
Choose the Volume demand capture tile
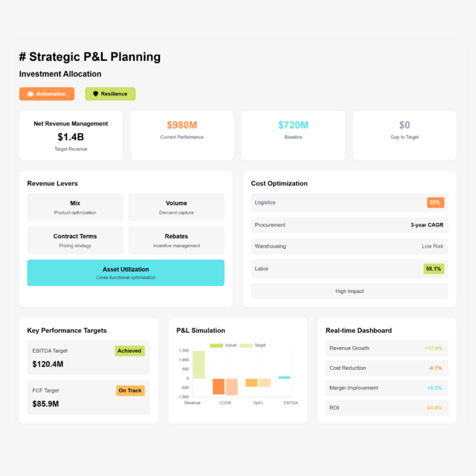tap(176, 207)
